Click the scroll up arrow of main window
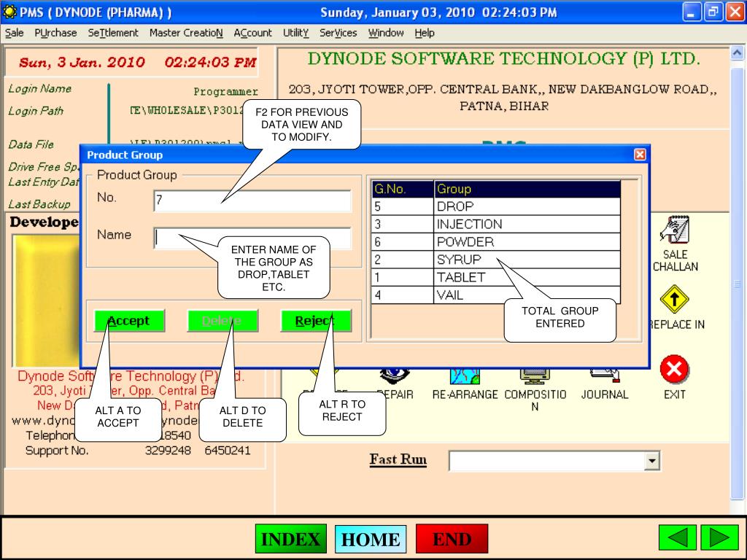The width and height of the screenshot is (747, 560). point(737,52)
